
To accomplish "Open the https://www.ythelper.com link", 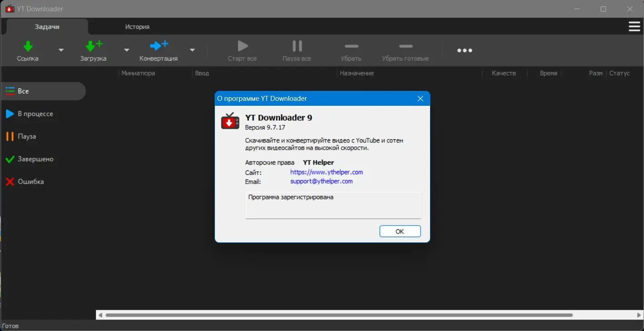I will pos(327,172).
